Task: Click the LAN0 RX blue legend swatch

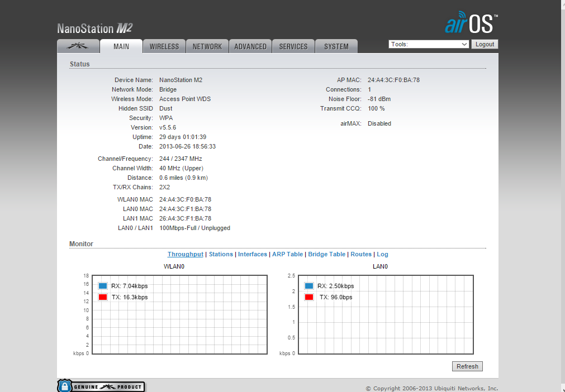Action: 309,286
